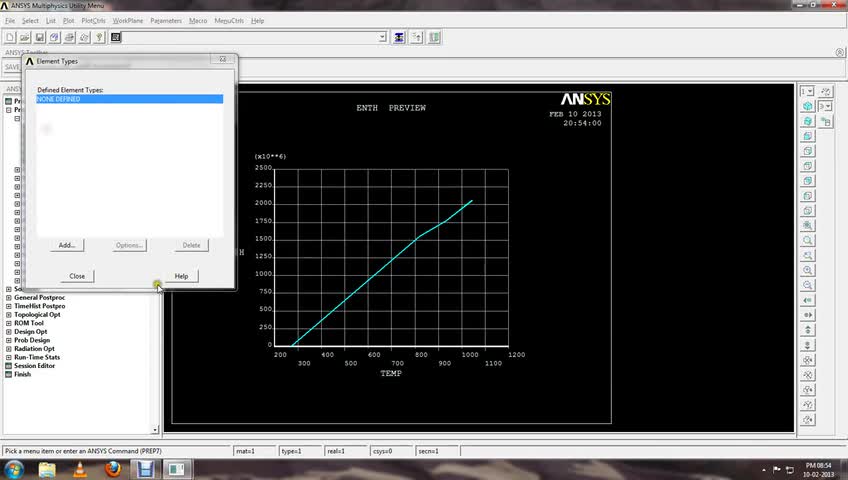Open the PlotCtrls menu

click(x=94, y=21)
